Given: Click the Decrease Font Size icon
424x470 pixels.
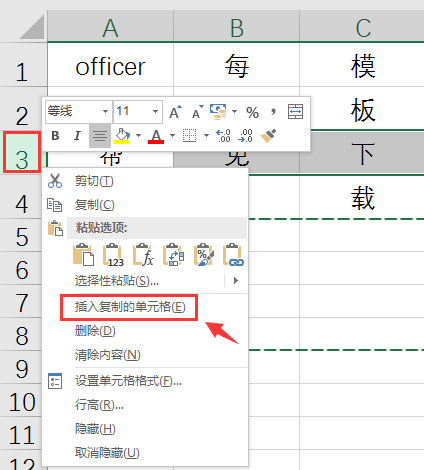Looking at the screenshot, I should tap(198, 112).
